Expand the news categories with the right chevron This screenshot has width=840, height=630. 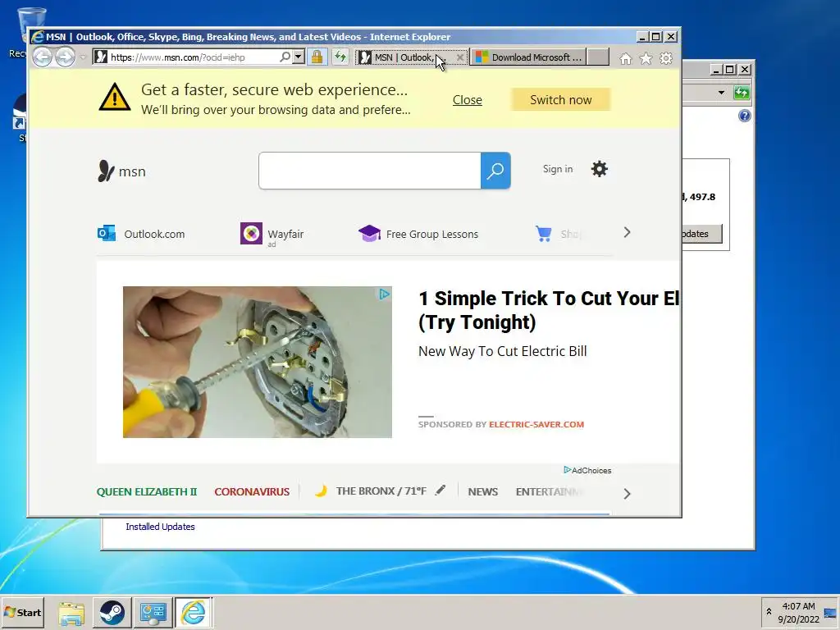pos(627,493)
